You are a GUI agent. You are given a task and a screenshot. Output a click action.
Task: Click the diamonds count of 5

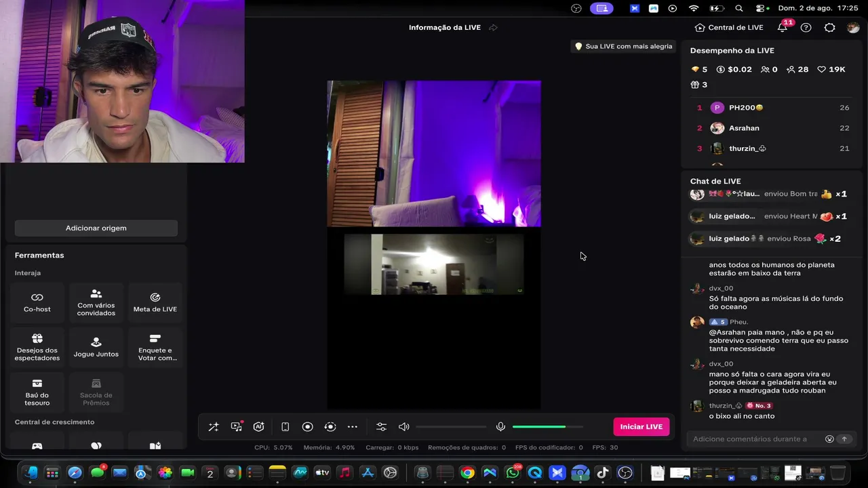point(699,70)
